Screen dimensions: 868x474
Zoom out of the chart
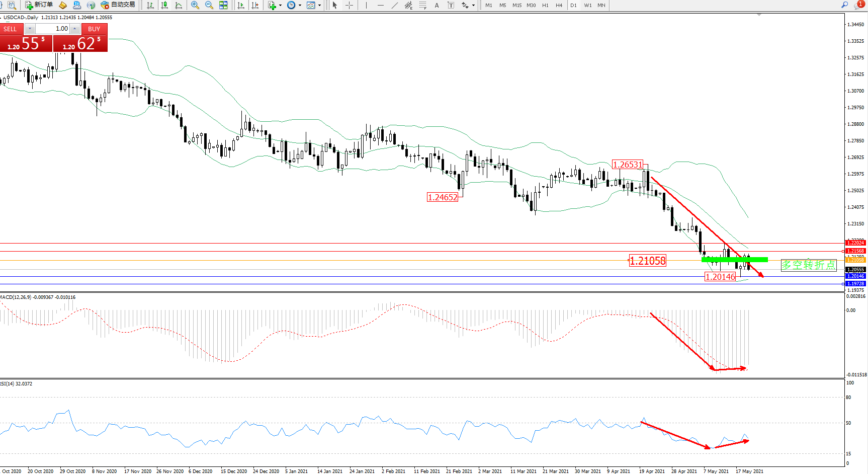pyautogui.click(x=209, y=5)
